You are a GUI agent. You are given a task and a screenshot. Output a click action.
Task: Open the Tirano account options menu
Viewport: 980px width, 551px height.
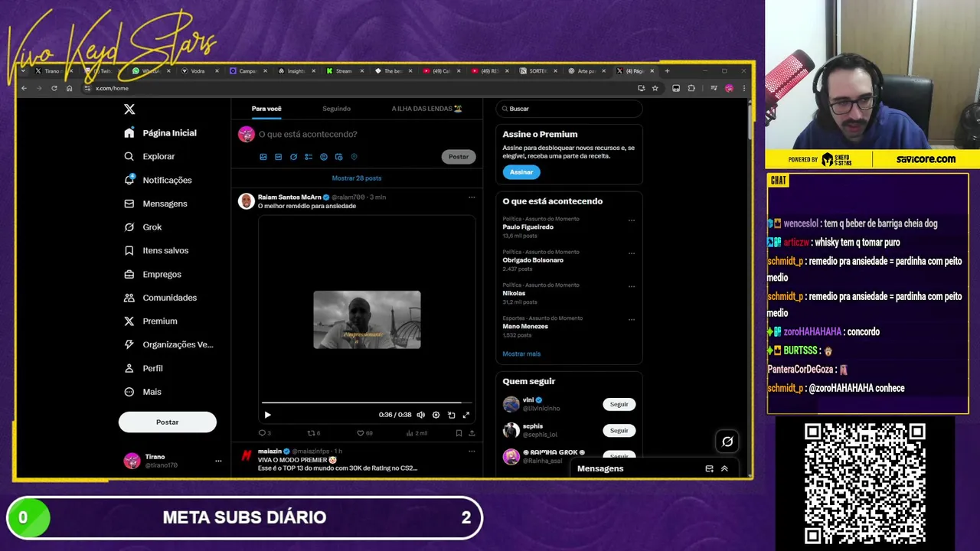click(x=218, y=461)
